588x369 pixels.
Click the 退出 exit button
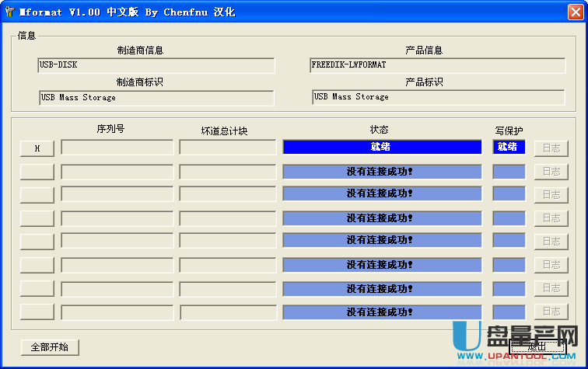tap(537, 346)
